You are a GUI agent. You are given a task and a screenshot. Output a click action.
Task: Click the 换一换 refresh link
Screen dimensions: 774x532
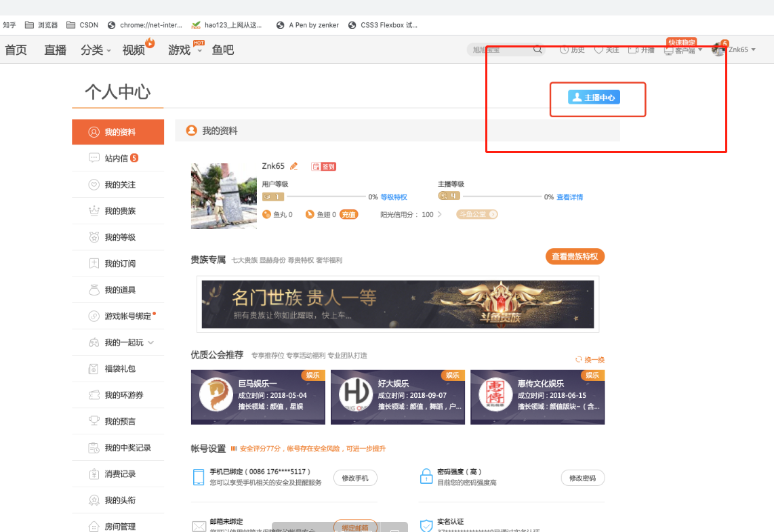tap(590, 359)
